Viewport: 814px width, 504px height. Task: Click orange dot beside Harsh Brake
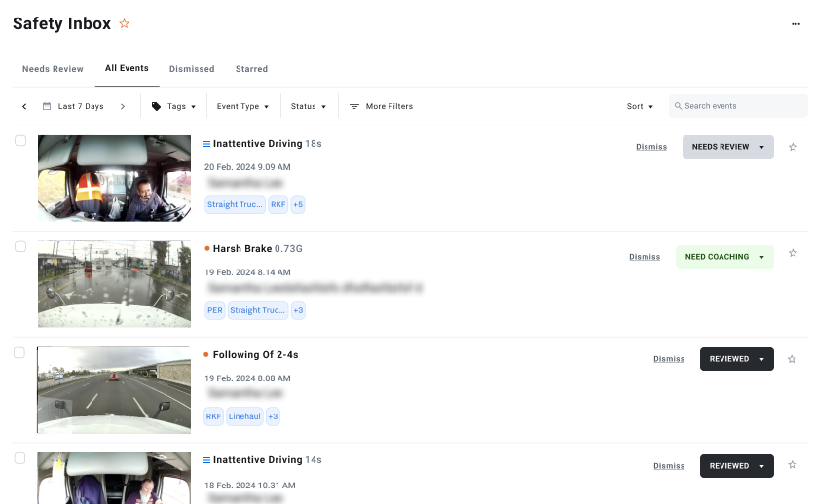[x=207, y=249]
